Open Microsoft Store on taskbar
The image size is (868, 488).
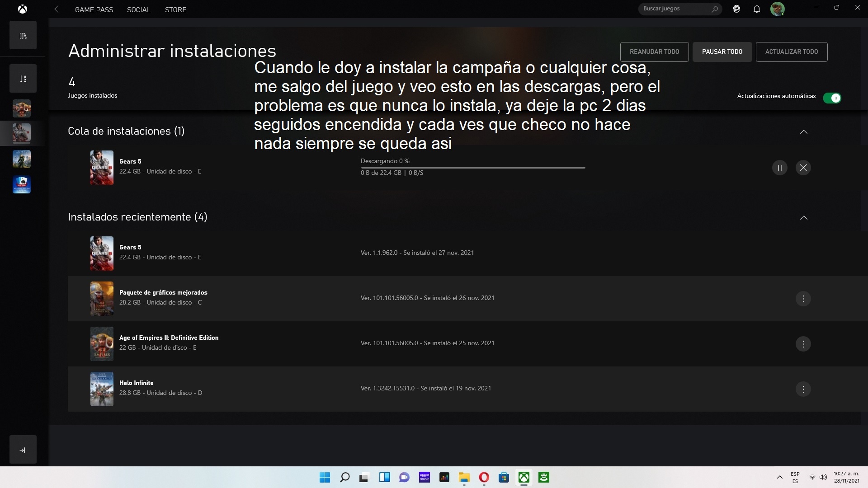[x=504, y=477]
